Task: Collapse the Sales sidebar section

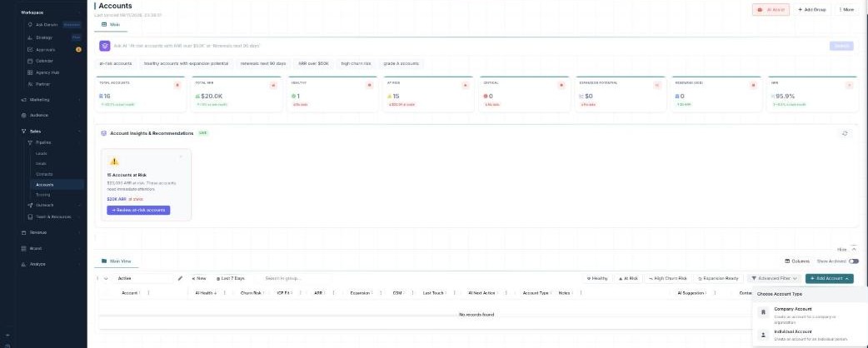Action: [51, 131]
